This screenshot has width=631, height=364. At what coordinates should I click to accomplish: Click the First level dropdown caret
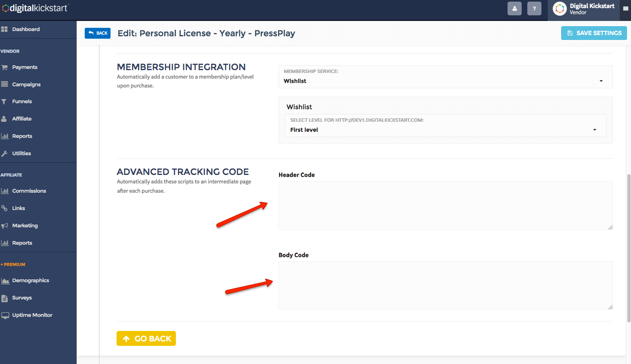595,130
